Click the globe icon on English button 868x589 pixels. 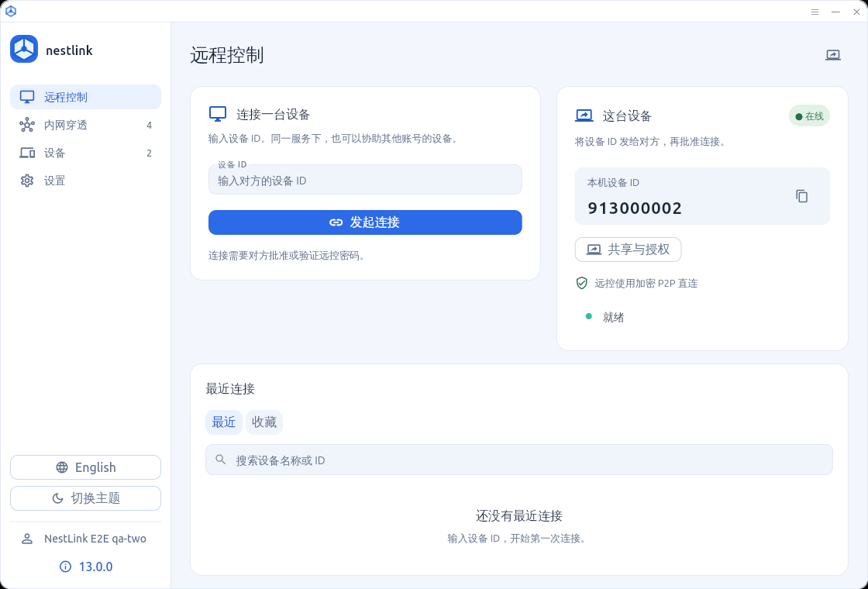click(62, 467)
